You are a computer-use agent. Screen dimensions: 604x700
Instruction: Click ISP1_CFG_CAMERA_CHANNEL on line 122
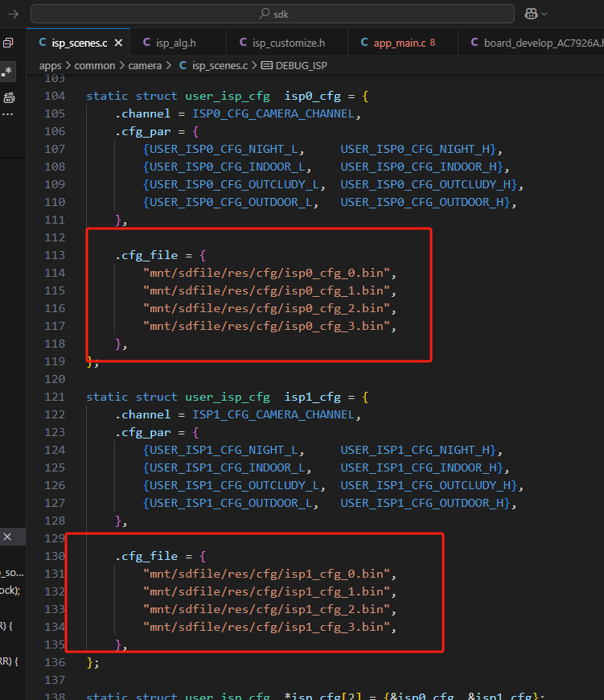pos(273,414)
